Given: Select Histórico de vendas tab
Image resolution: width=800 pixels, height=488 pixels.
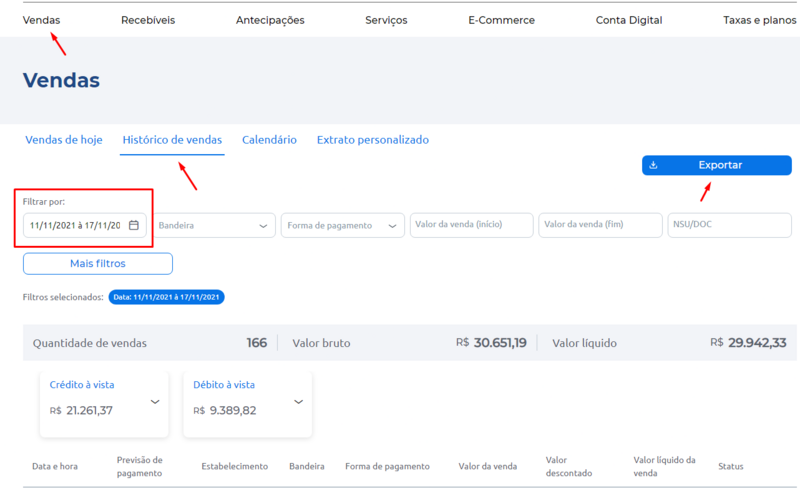Looking at the screenshot, I should pyautogui.click(x=172, y=140).
